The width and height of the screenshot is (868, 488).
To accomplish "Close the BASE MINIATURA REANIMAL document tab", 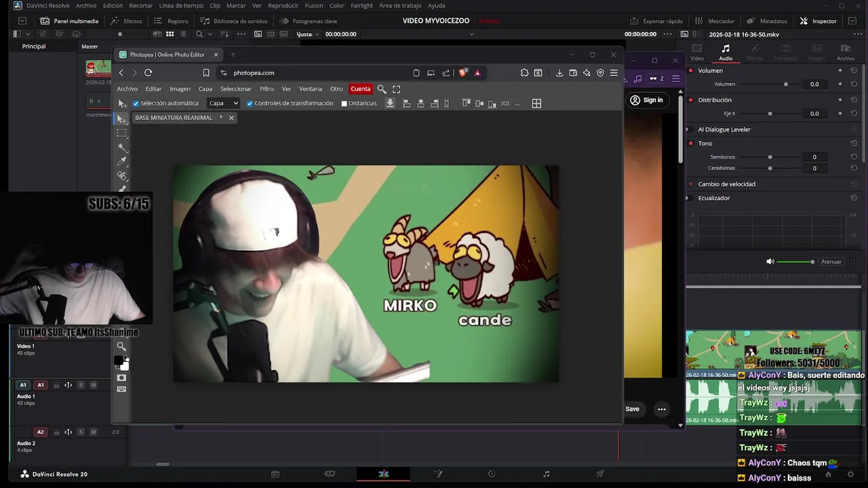I will tap(231, 118).
